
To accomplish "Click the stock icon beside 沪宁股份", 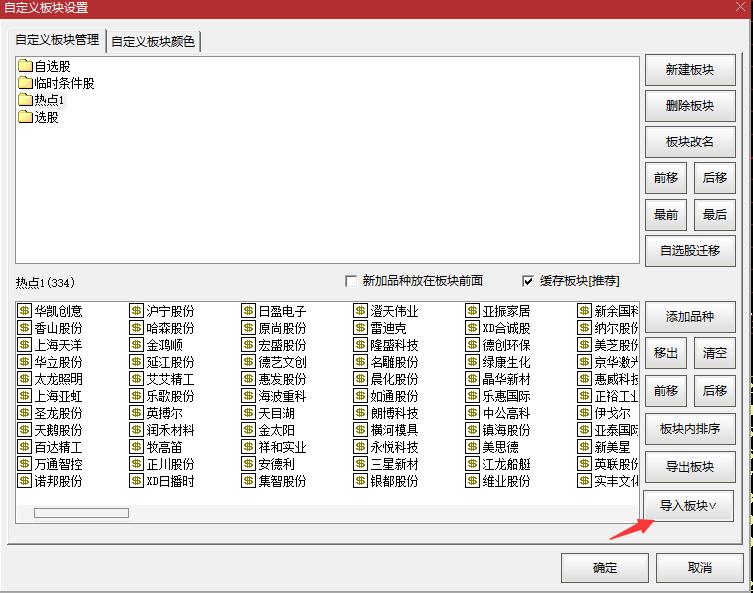I will click(x=136, y=311).
